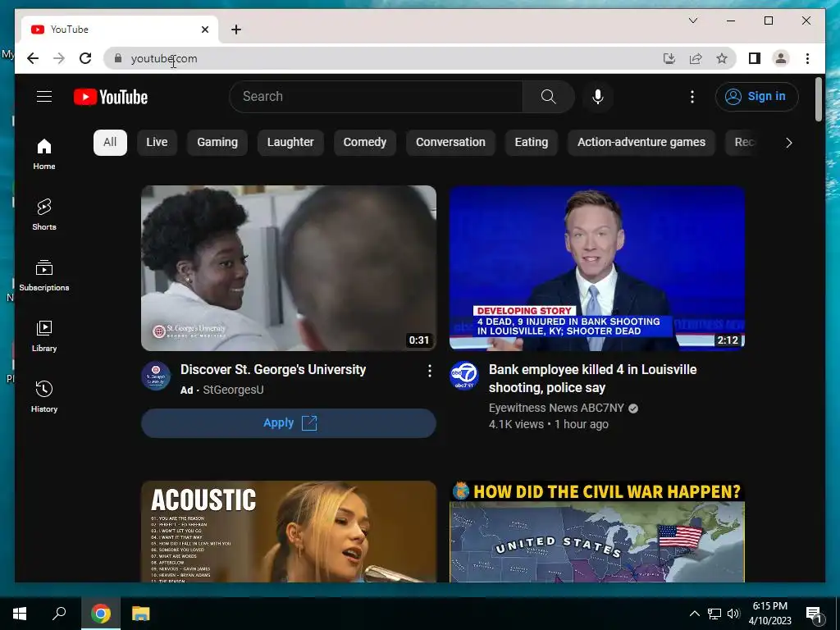Open network icon in system tray
Image resolution: width=840 pixels, height=630 pixels.
[x=714, y=614]
